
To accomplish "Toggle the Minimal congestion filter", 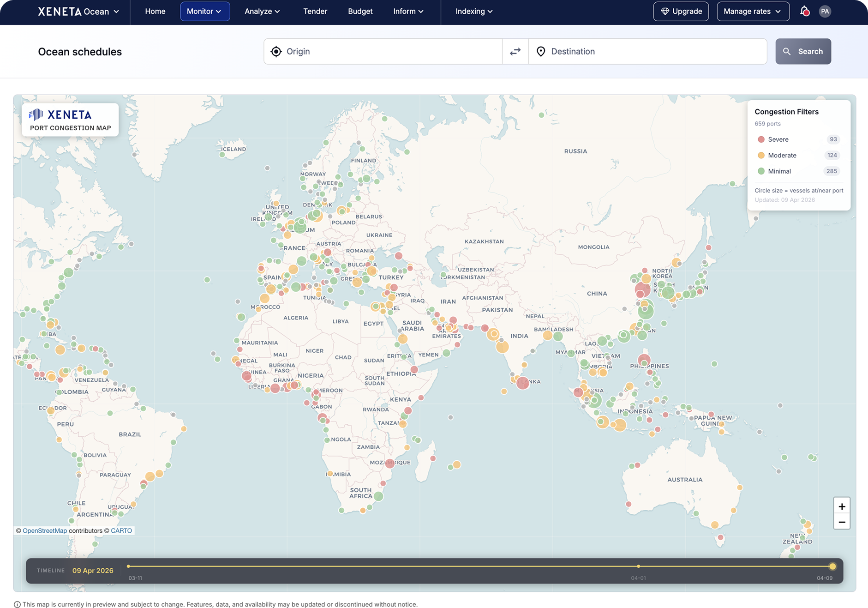I will point(799,171).
